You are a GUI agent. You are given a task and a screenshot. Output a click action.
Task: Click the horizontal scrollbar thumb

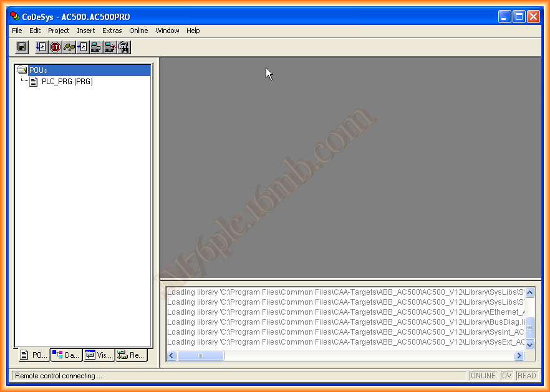pyautogui.click(x=200, y=355)
